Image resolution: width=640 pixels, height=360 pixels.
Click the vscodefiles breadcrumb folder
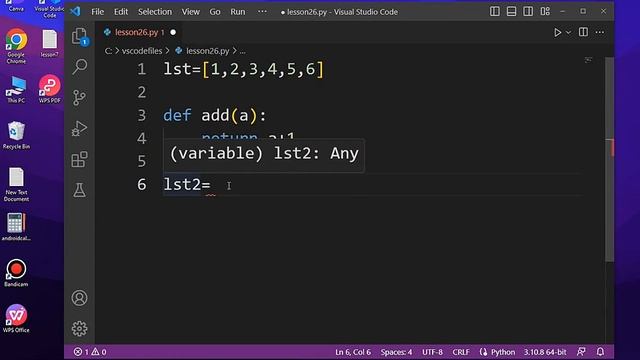[x=142, y=51]
